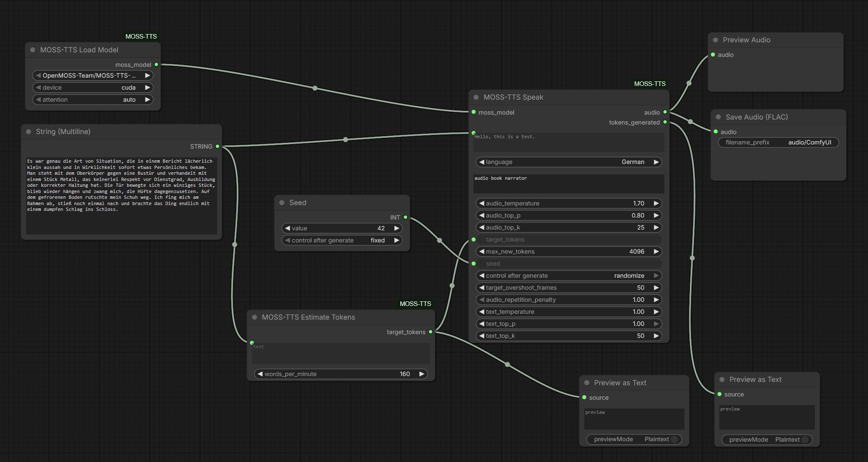Edit the German multiline text area
868x462 pixels.
[122, 196]
